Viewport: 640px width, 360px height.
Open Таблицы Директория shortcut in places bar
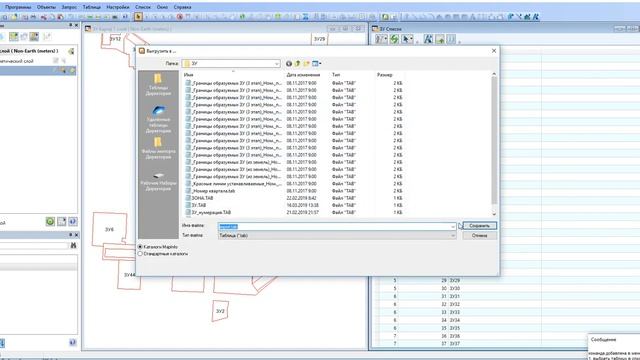pyautogui.click(x=158, y=84)
